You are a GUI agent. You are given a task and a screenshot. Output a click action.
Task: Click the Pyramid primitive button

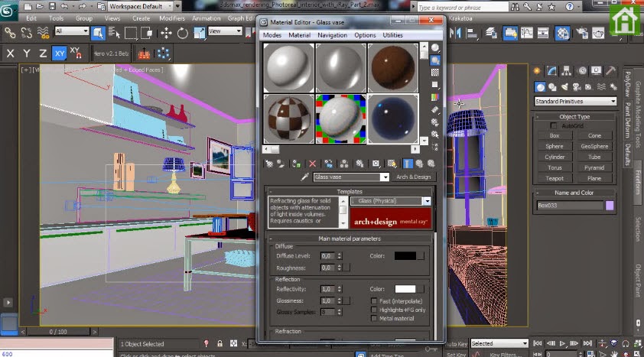(x=594, y=168)
